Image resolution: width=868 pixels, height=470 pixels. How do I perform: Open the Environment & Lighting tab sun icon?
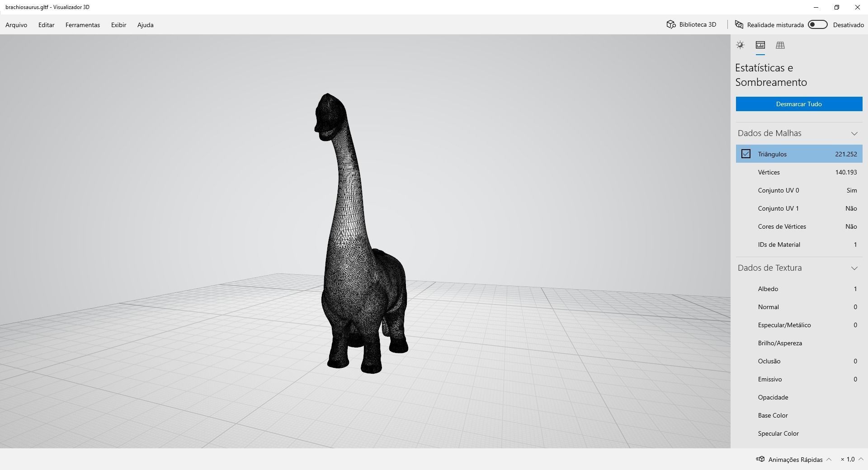tap(740, 45)
